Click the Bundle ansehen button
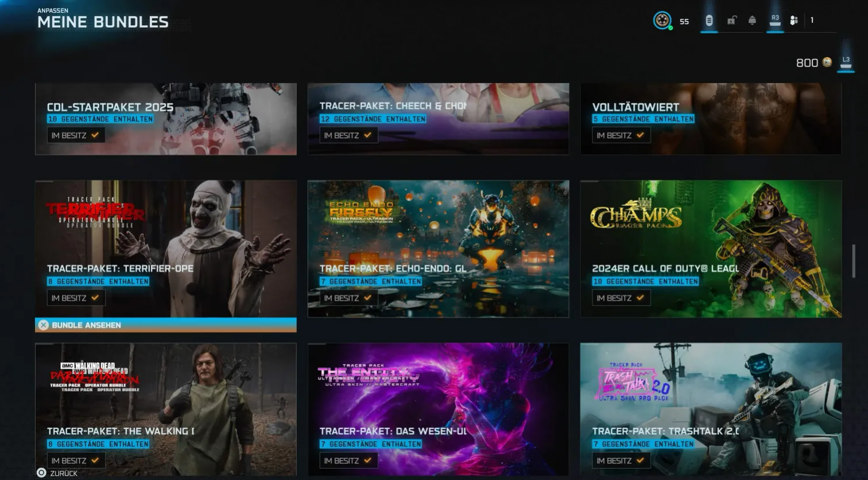 [x=166, y=325]
